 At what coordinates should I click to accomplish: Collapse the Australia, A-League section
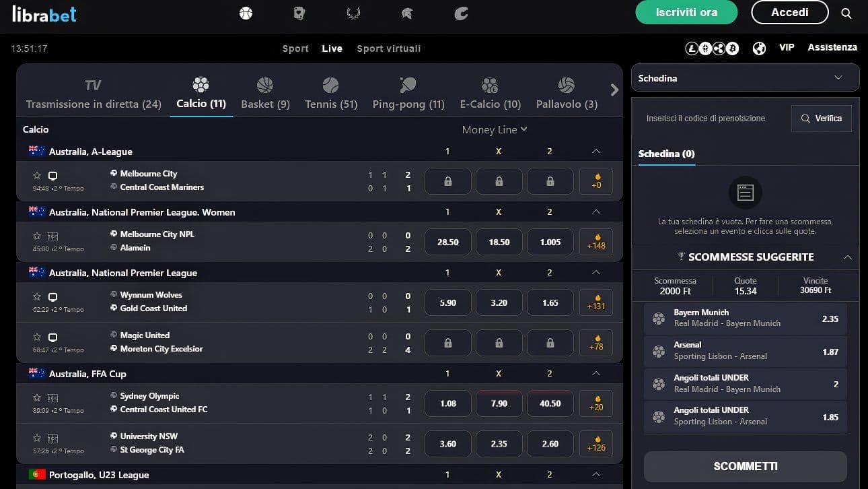(595, 151)
